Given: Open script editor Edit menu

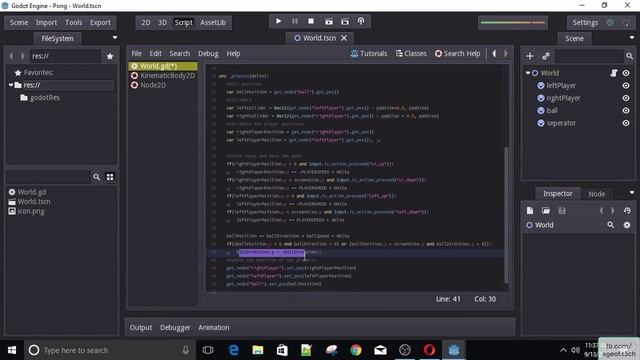Looking at the screenshot, I should tap(156, 53).
